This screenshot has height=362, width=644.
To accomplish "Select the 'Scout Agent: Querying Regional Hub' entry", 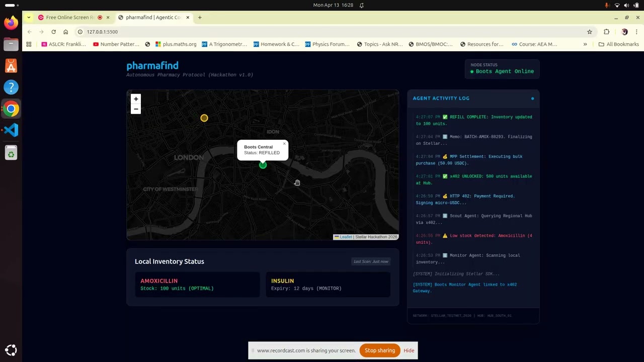I will (474, 219).
